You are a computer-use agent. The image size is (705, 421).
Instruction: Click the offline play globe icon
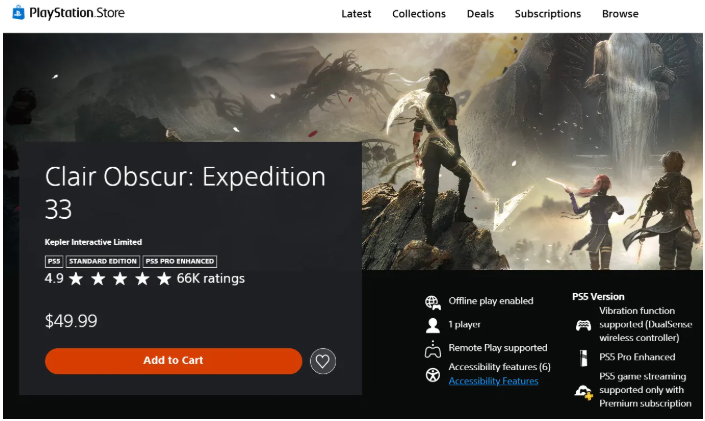click(433, 301)
